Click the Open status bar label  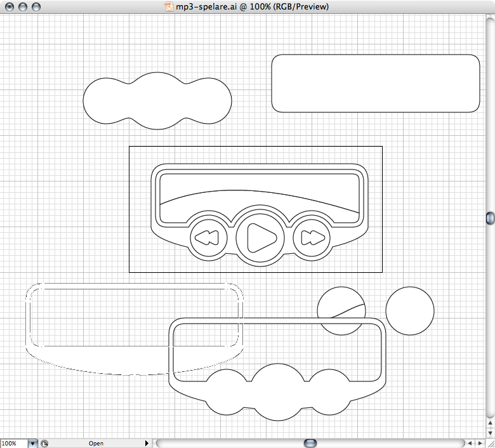pyautogui.click(x=96, y=443)
